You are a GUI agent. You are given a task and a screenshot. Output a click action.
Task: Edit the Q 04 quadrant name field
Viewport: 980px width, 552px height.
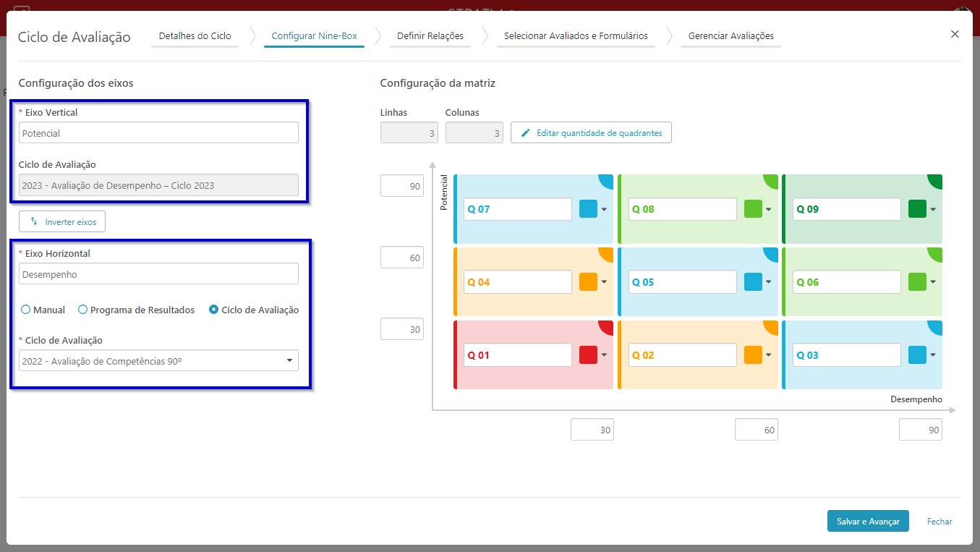click(x=518, y=282)
